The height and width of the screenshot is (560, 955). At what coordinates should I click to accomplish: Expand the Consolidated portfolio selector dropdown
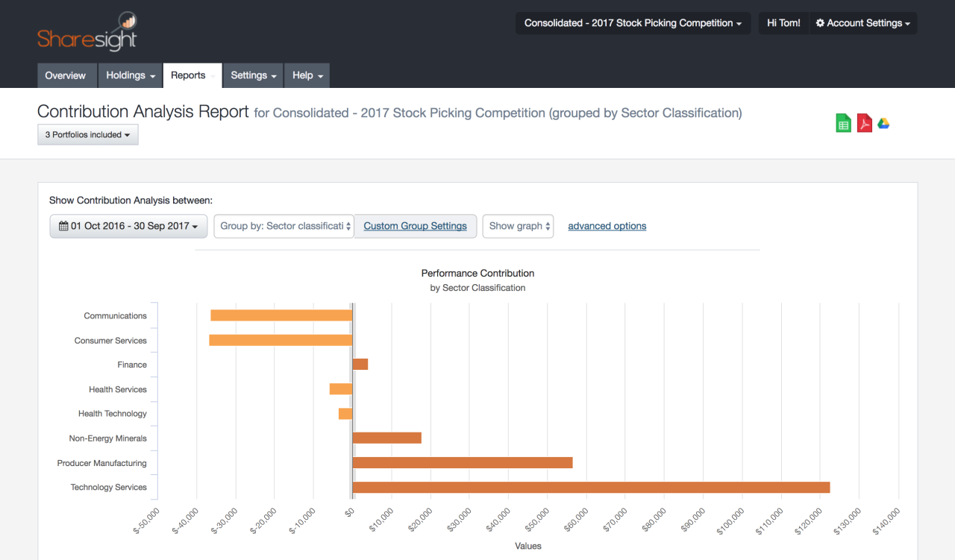633,23
